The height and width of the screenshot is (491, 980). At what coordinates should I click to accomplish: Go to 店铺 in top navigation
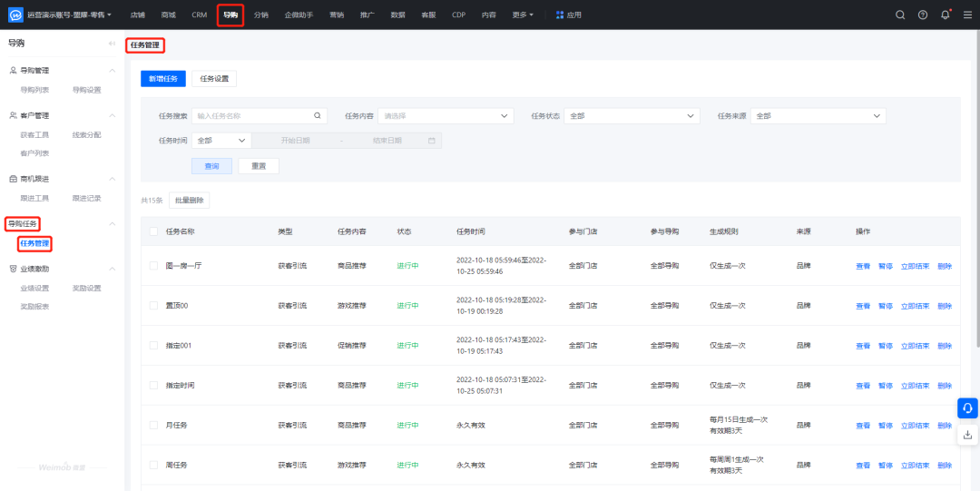click(138, 15)
